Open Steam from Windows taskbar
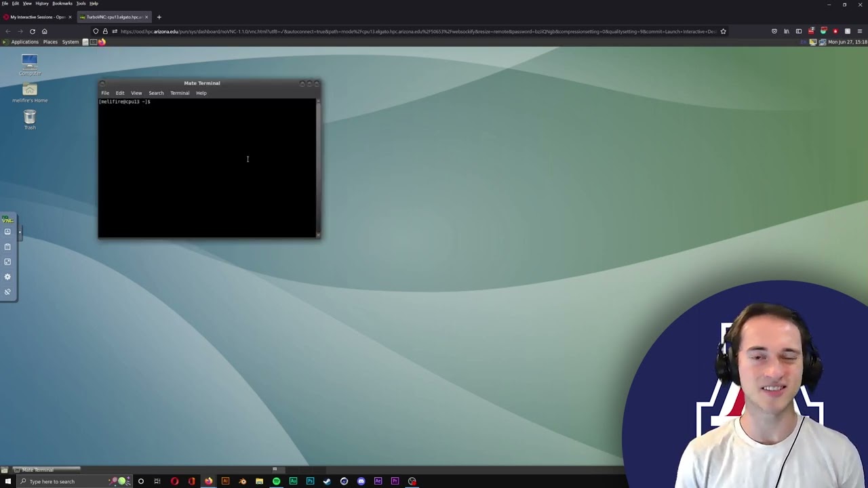This screenshot has width=868, height=488. point(327,481)
